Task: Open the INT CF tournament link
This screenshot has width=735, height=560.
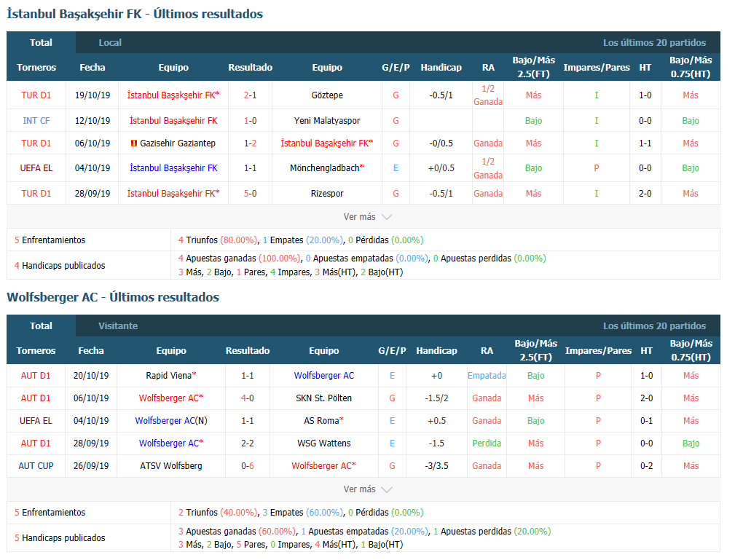Action: [36, 120]
